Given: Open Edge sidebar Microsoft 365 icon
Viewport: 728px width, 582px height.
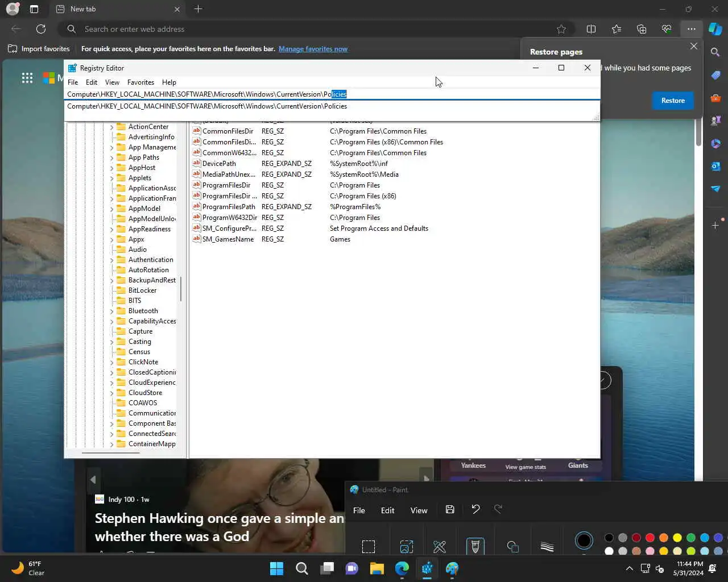Looking at the screenshot, I should pyautogui.click(x=715, y=143).
